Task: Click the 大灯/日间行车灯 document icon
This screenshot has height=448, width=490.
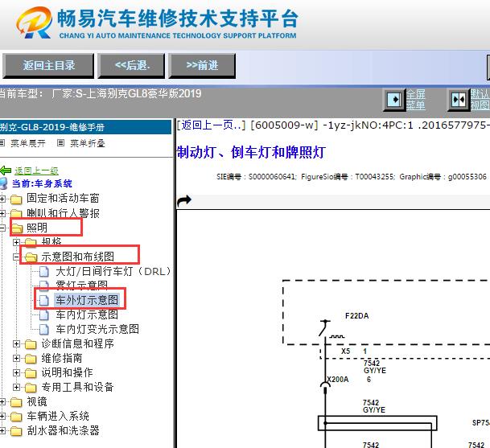Action: coord(44,272)
